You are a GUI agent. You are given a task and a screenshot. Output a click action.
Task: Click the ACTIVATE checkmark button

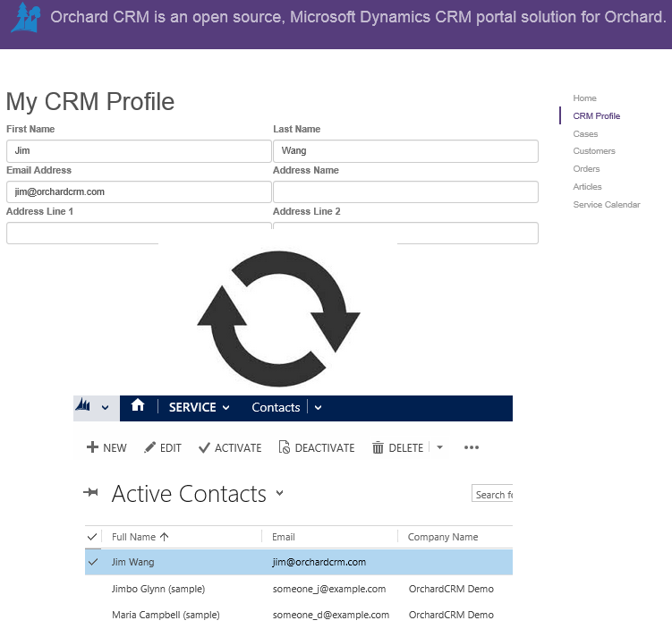(230, 447)
